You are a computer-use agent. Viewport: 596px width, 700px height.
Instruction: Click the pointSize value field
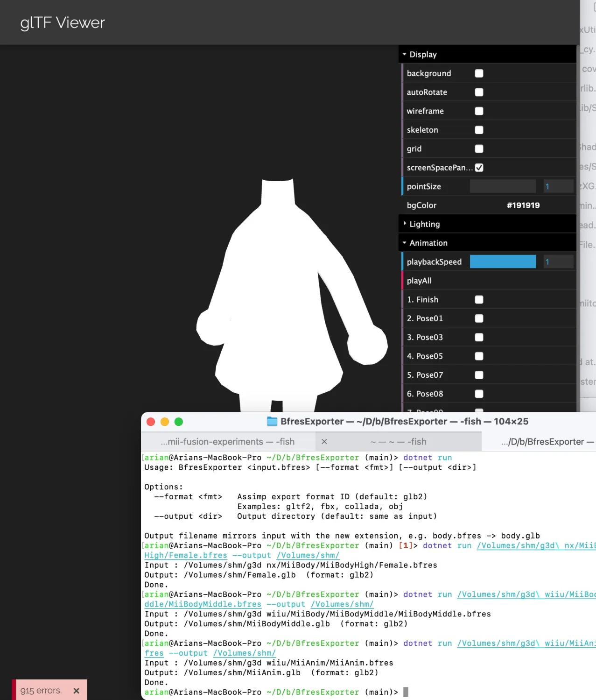coord(558,186)
